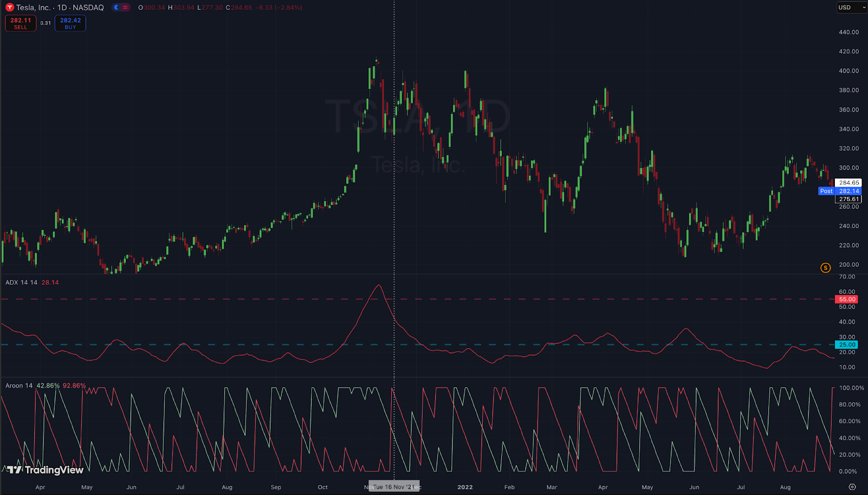Click the Aroon Down value 92.86%

(74, 385)
